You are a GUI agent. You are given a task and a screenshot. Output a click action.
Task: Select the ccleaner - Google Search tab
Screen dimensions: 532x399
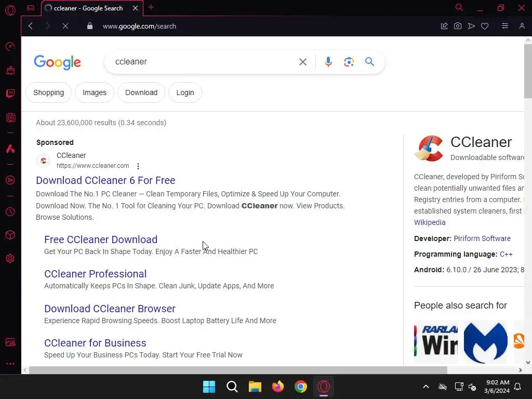pyautogui.click(x=88, y=8)
